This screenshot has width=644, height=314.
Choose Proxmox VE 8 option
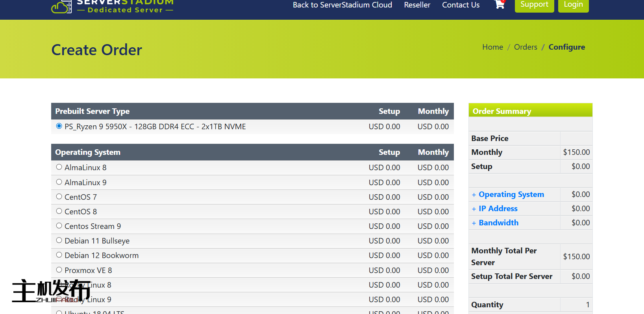[59, 270]
